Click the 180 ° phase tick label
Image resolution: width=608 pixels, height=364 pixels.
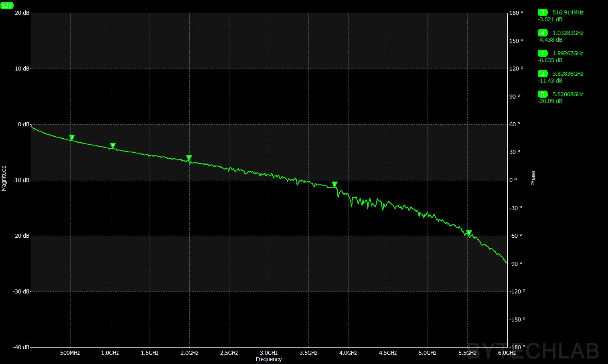[517, 13]
